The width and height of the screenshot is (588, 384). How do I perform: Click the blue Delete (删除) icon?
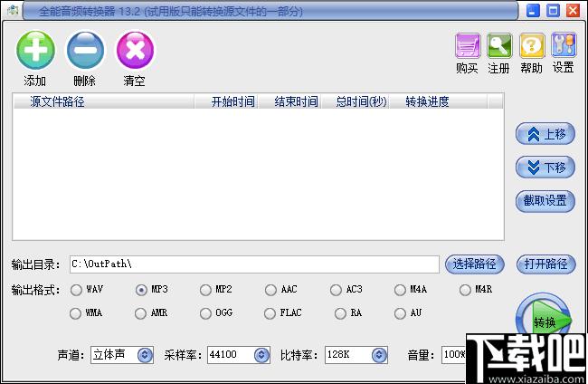click(85, 50)
